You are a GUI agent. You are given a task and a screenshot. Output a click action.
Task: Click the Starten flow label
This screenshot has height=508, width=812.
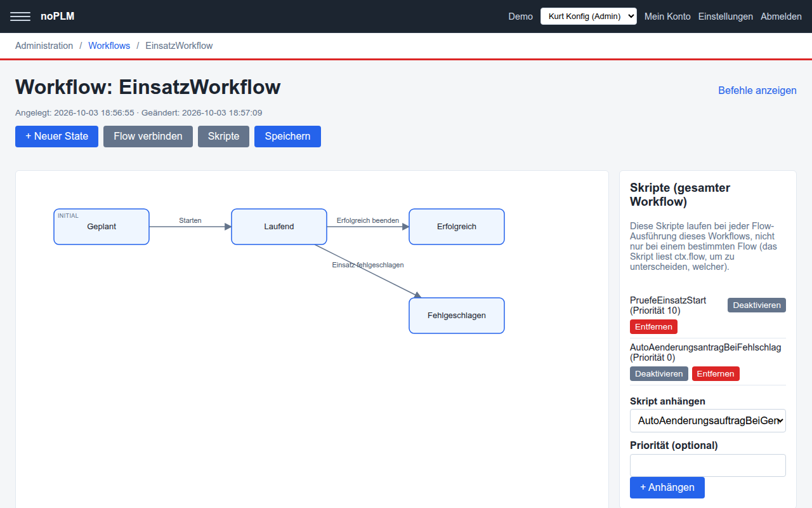(190, 220)
